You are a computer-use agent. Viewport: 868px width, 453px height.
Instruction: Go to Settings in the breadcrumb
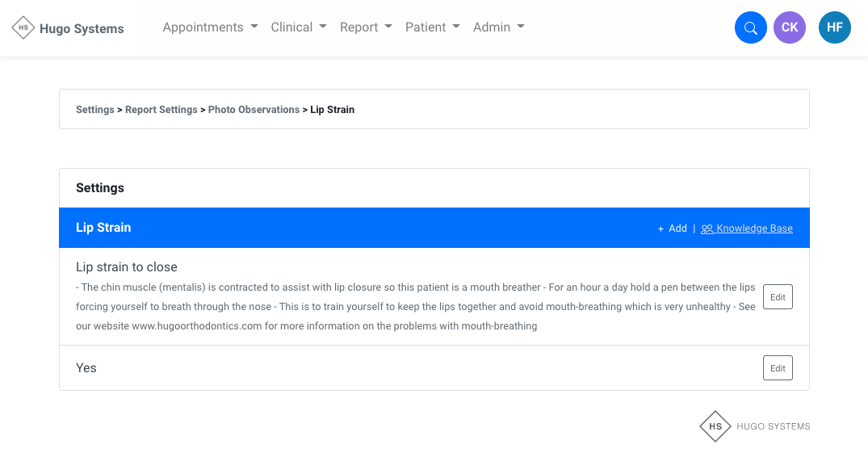94,110
